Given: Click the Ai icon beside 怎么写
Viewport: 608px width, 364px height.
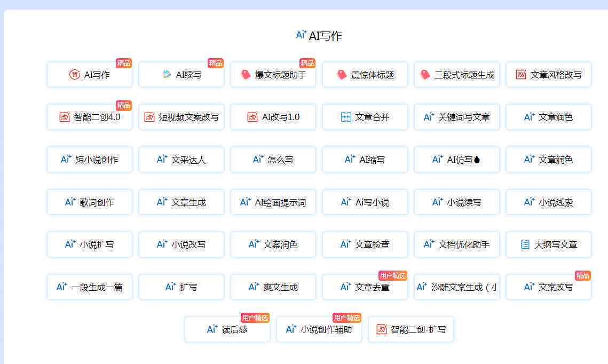Looking at the screenshot, I should tap(258, 160).
